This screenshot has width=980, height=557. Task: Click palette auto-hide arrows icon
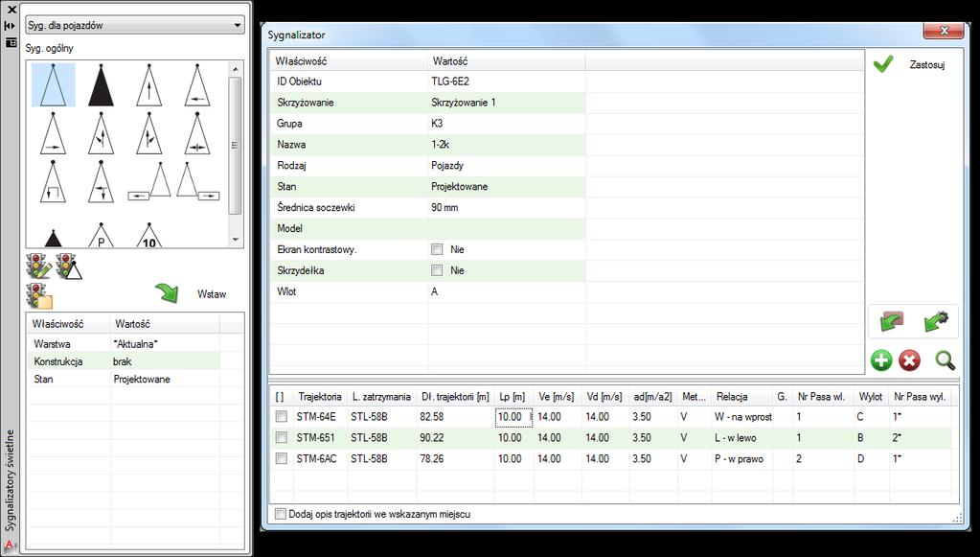(x=10, y=26)
